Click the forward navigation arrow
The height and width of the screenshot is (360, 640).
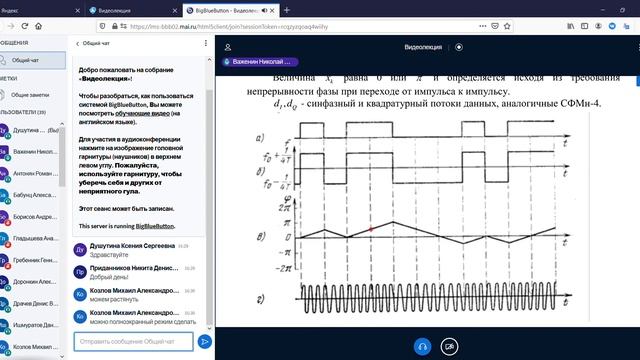click(x=11, y=26)
